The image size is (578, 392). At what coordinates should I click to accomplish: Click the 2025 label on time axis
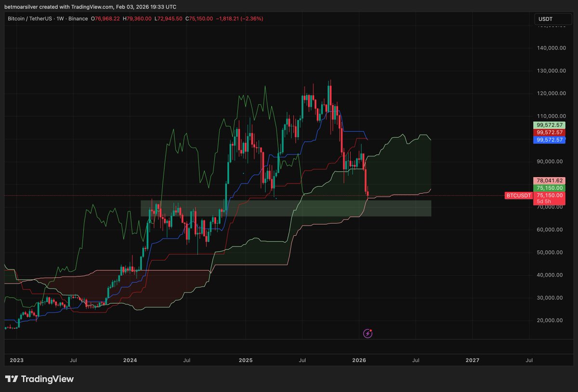[246, 360]
